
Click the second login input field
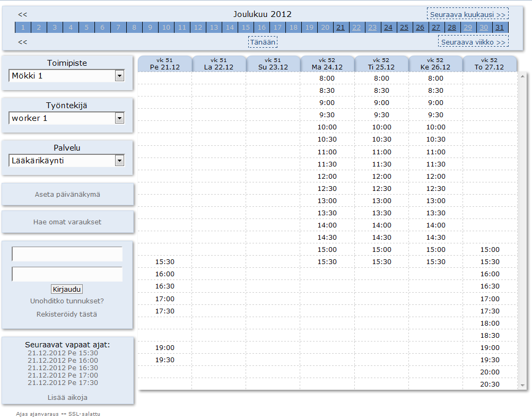coord(67,274)
